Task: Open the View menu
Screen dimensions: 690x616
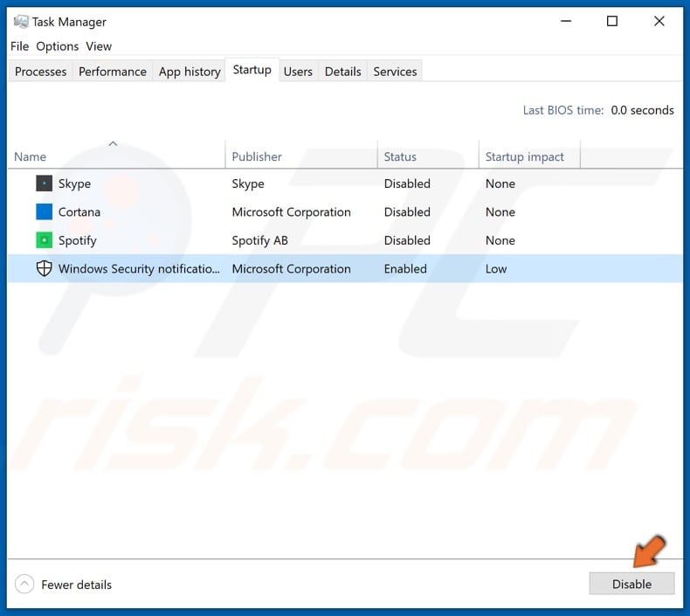Action: click(x=99, y=46)
